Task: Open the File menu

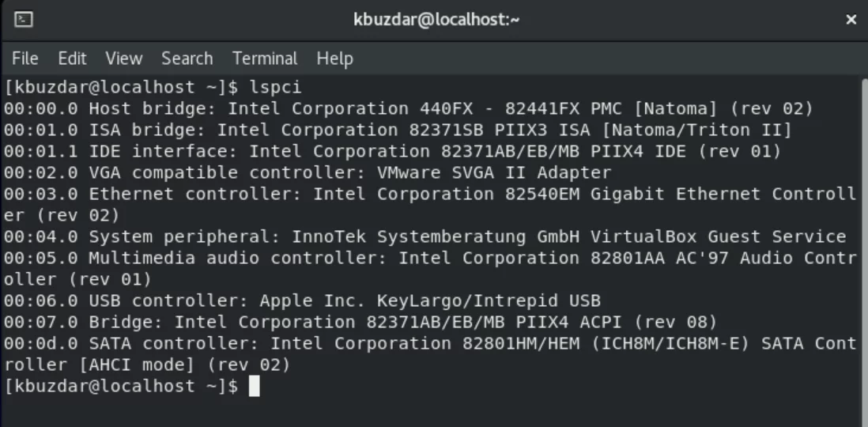Action: (x=25, y=59)
